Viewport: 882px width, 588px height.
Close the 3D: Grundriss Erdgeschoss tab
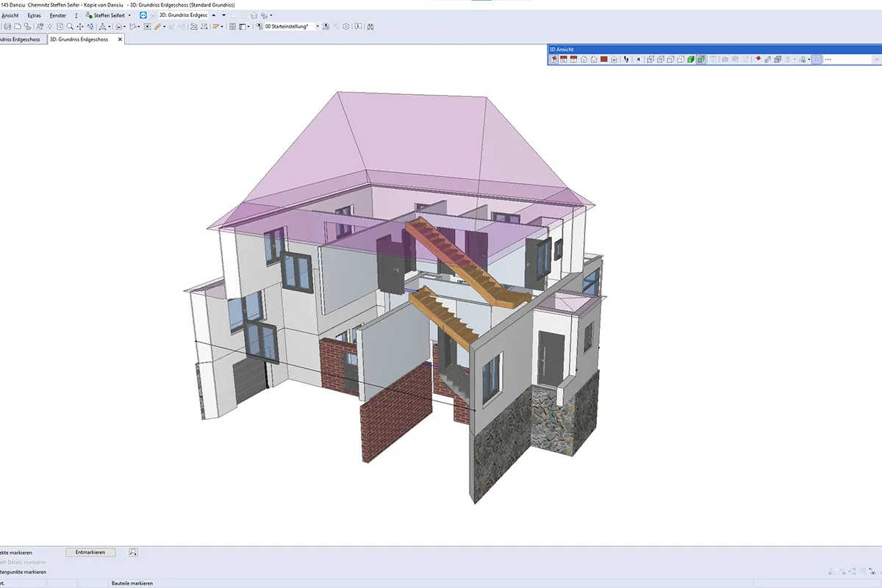pyautogui.click(x=120, y=39)
